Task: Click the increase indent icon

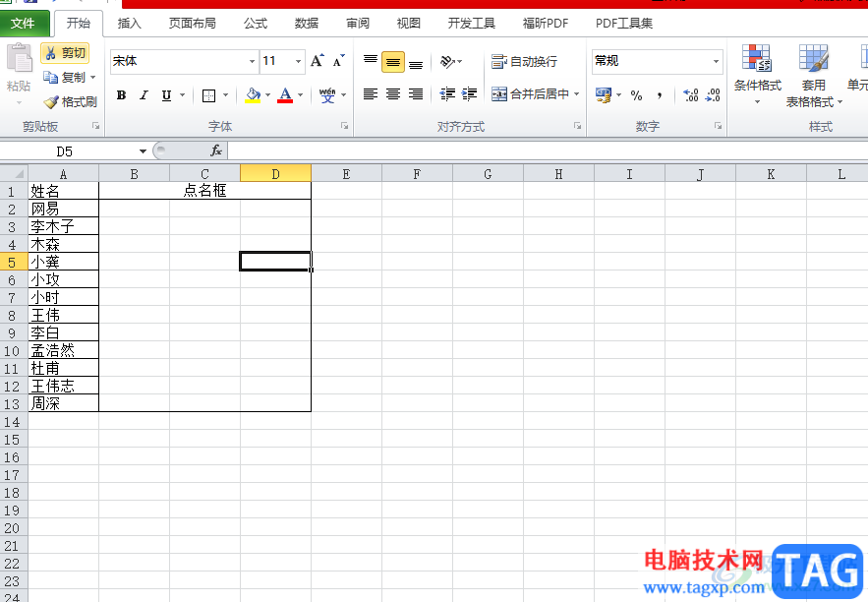Action: pos(469,94)
